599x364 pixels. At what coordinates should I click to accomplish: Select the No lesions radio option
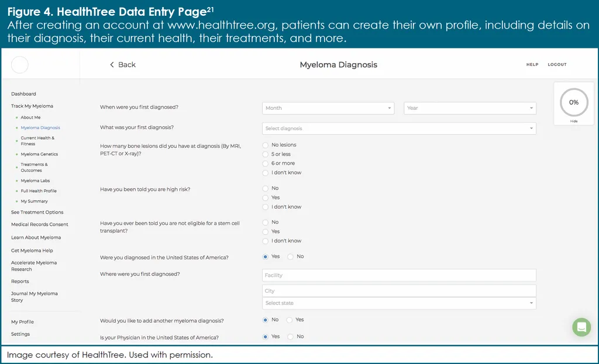pyautogui.click(x=266, y=145)
